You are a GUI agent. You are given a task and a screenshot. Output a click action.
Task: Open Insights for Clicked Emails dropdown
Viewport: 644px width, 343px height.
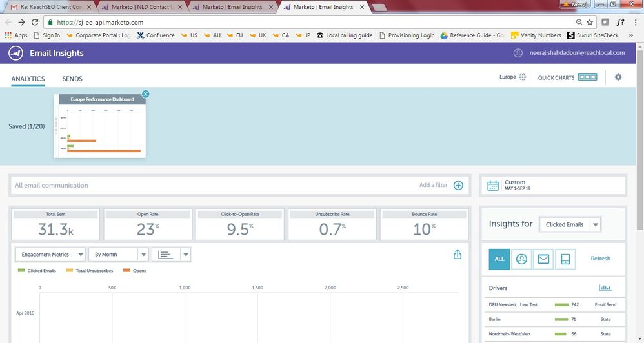(595, 224)
